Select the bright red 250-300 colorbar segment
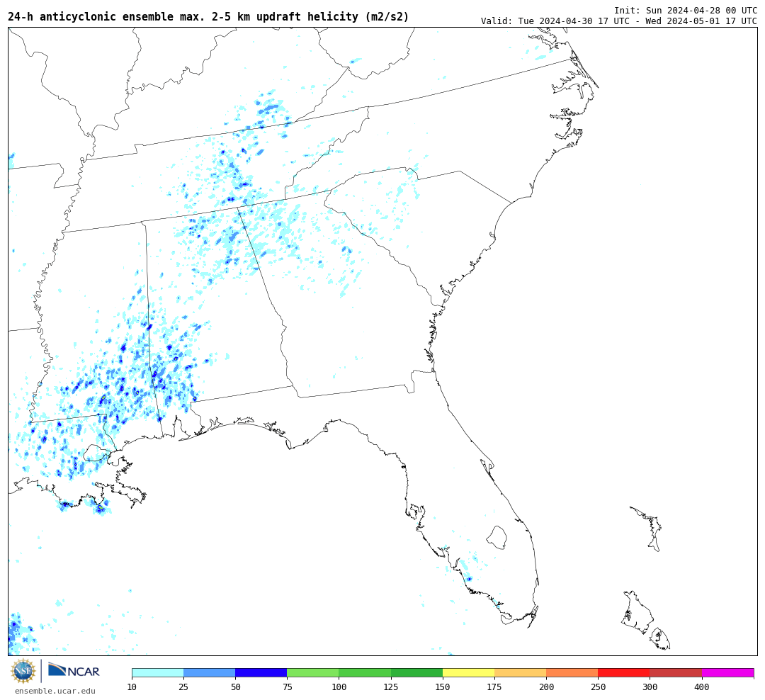Screen dimensions: 765x700 coord(624,672)
